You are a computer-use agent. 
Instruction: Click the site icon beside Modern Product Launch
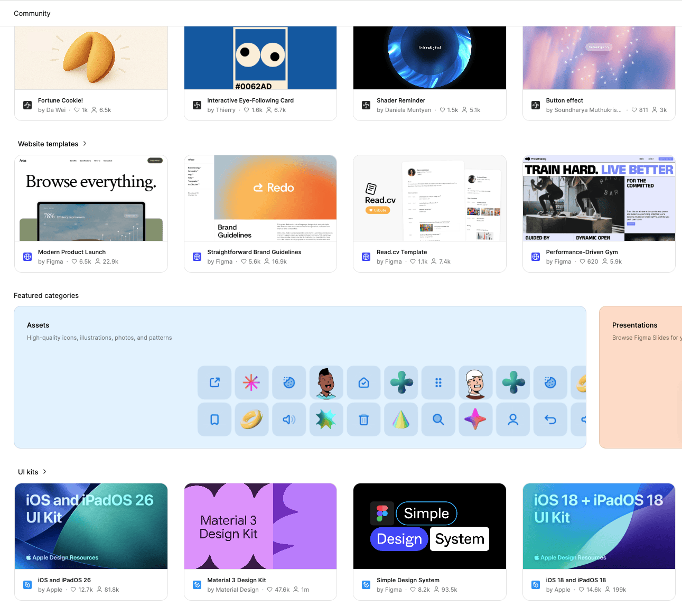tap(27, 257)
